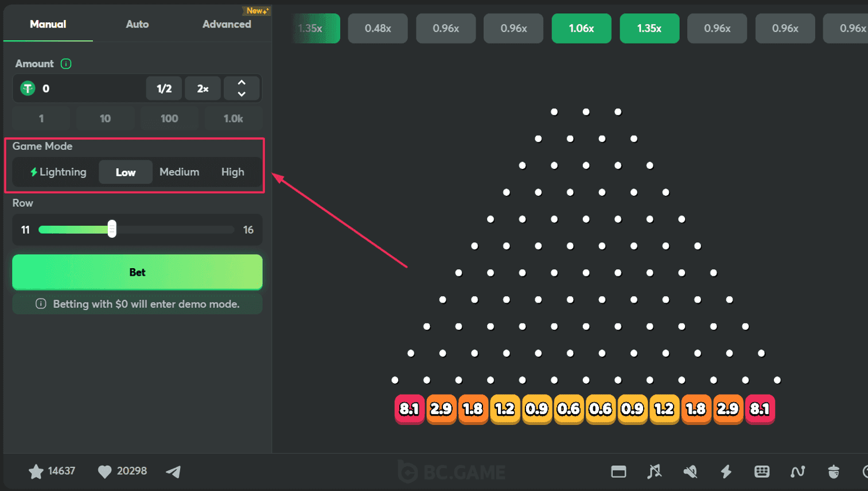Viewport: 868px width, 491px height.
Task: Switch to the Advanced tab
Action: [x=227, y=24]
